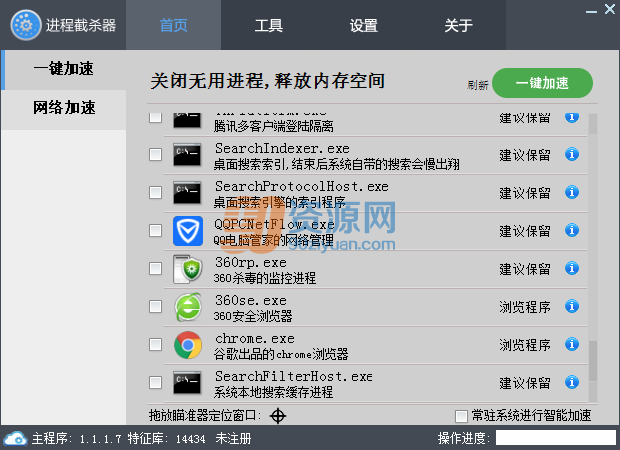620x450 pixels.
Task: Check the SearchProtocolHost.exe checkbox
Action: coord(155,193)
